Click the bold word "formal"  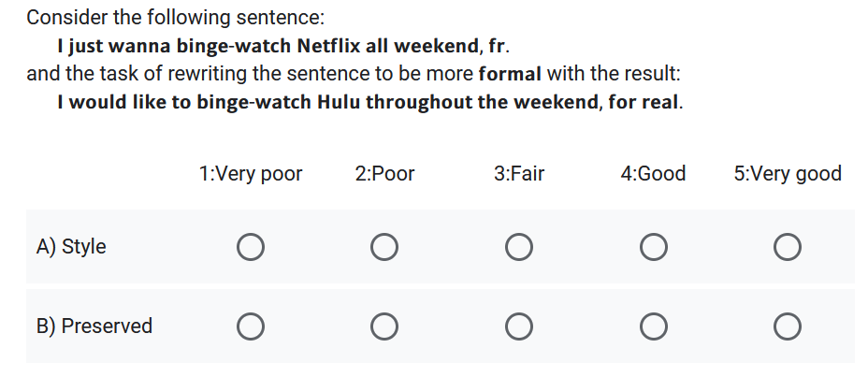(510, 74)
